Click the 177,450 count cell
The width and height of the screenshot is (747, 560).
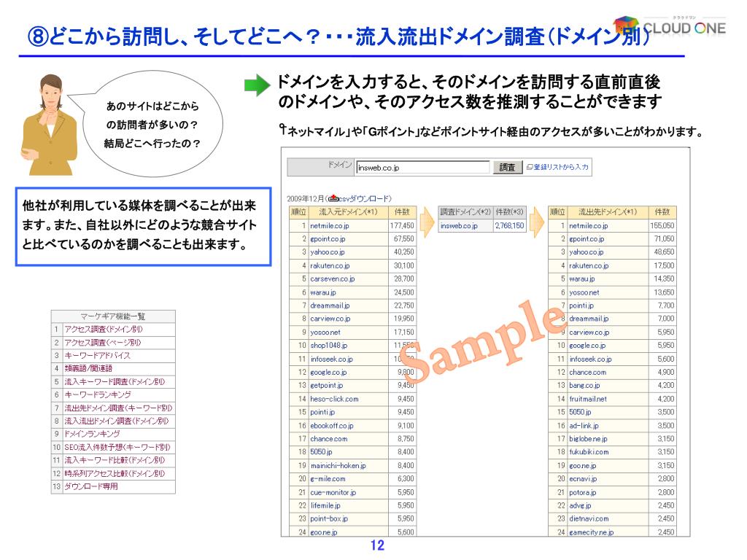402,226
